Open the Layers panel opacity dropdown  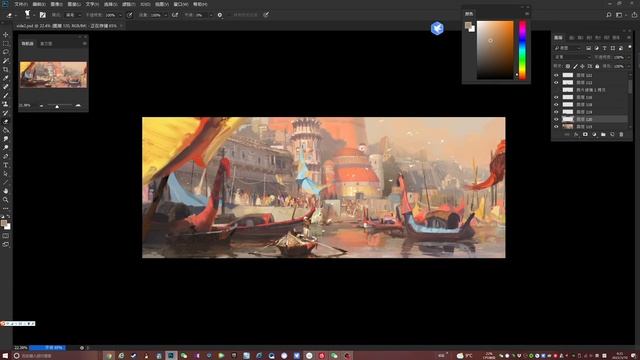pyautogui.click(x=628, y=57)
